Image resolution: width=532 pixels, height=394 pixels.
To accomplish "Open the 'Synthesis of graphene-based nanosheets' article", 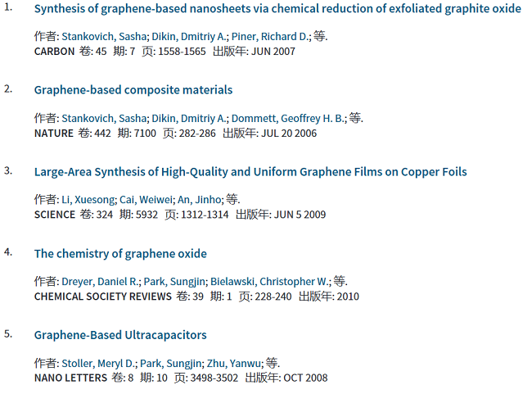I will 277,9.
